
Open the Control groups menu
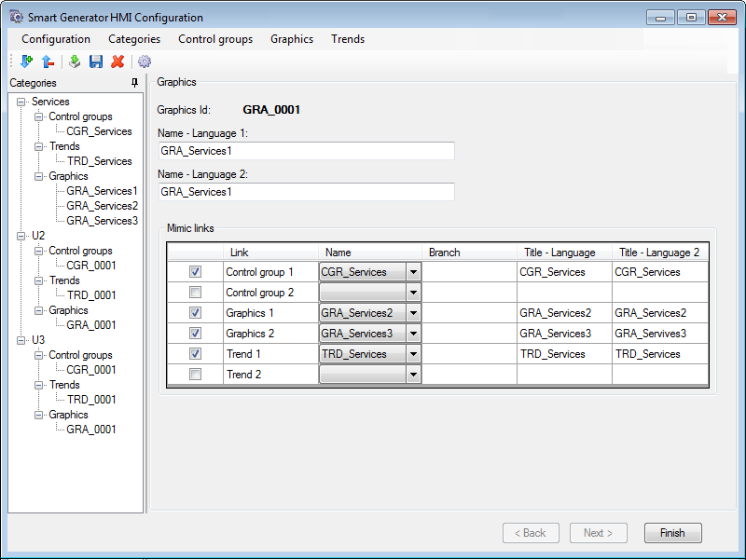(x=215, y=39)
